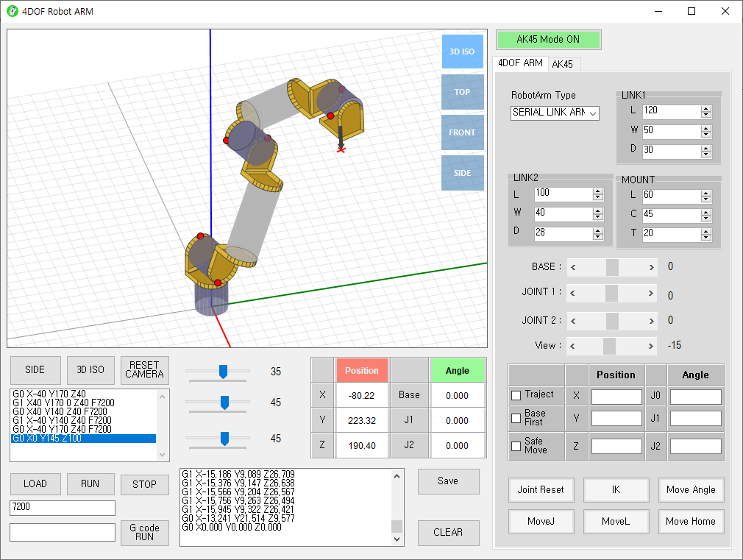Viewport: 743px width, 560px height.
Task: Check the Safe Move option
Action: point(516,444)
